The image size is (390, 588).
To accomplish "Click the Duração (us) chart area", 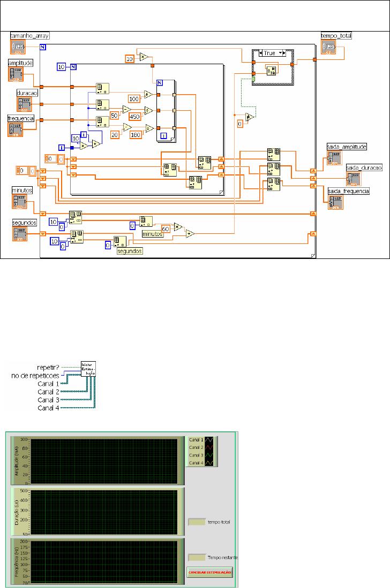I will tap(104, 512).
